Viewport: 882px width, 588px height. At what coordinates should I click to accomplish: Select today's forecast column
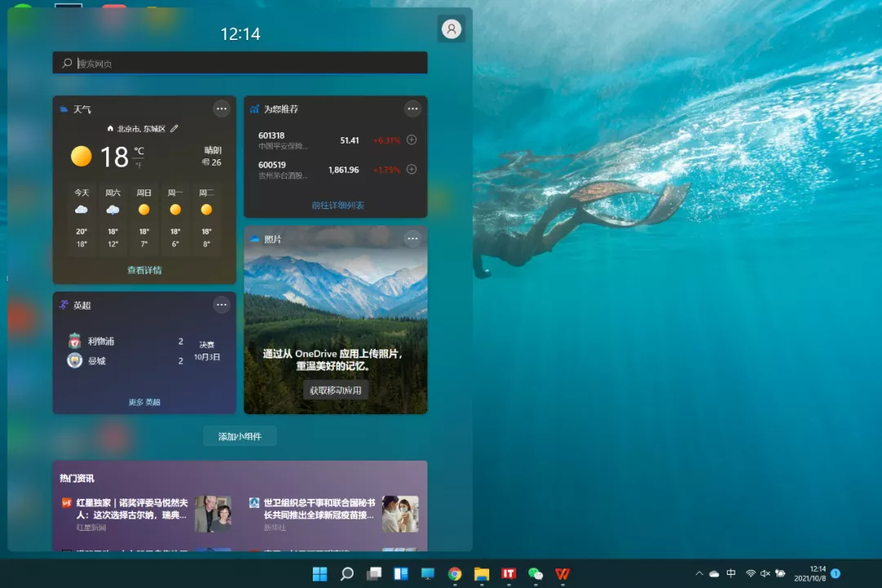(x=82, y=219)
